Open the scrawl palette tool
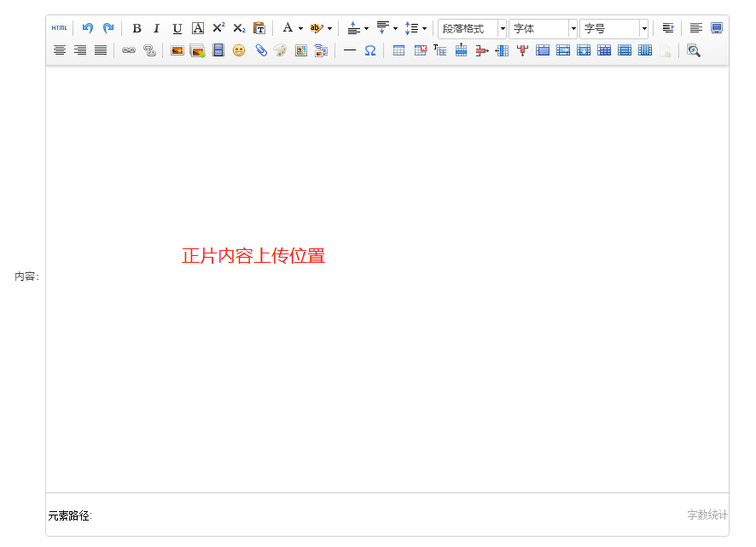 click(x=280, y=50)
